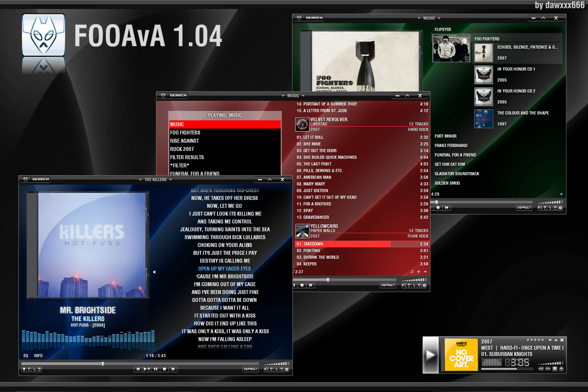This screenshot has height=392, width=588.
Task: Select FOO FIGHTERS playlist entry
Action: [225, 132]
